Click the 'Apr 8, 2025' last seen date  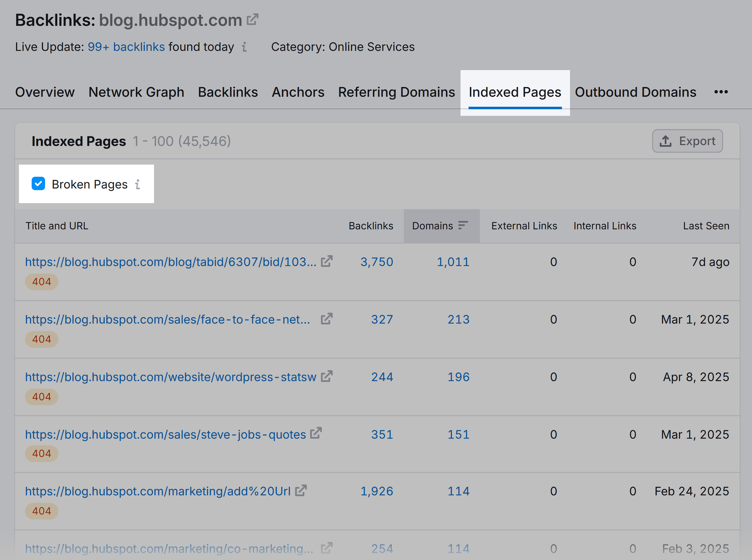(x=696, y=377)
